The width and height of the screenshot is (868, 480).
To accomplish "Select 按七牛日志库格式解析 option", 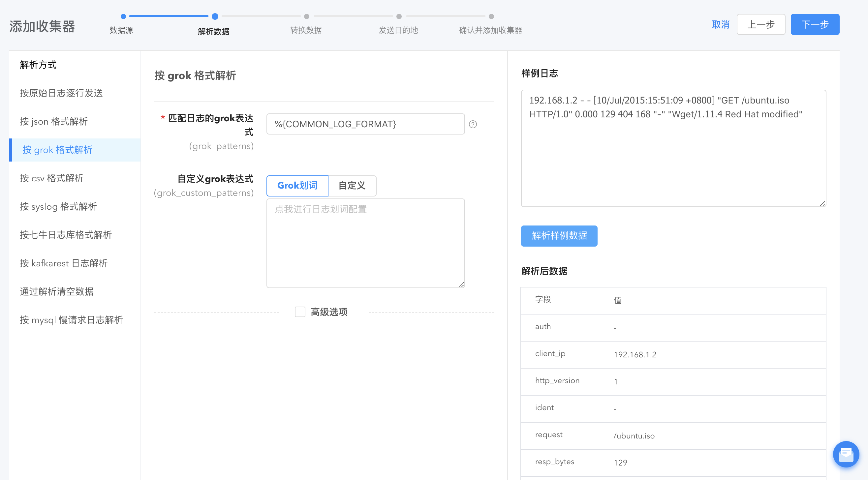I will [x=75, y=235].
